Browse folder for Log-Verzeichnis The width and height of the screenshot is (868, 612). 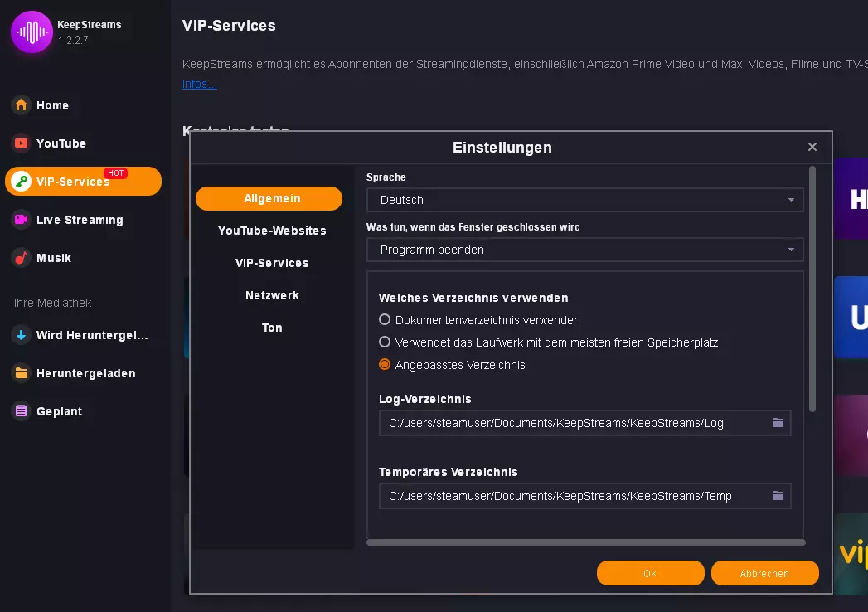click(x=778, y=423)
